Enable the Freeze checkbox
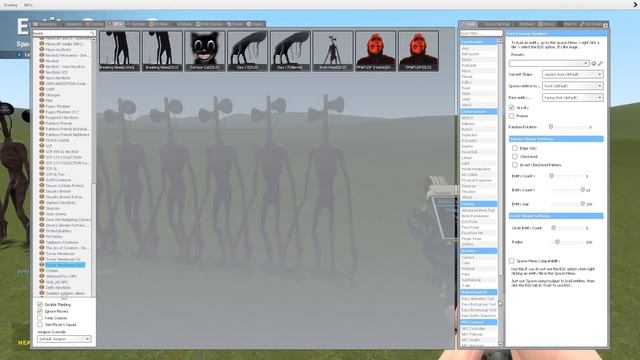Viewport: 640px width, 360px height. point(511,116)
